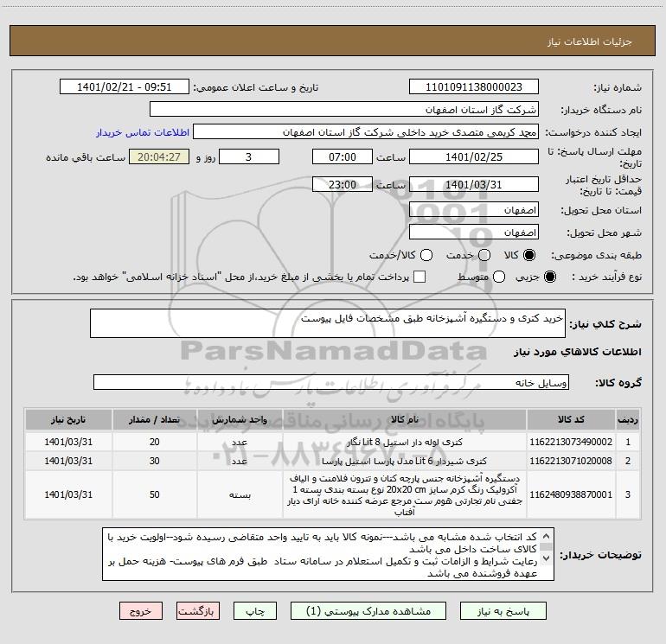Click scroll-up arrow in buyer notes box
Image resolution: width=666 pixels, height=644 pixels.
[547, 536]
